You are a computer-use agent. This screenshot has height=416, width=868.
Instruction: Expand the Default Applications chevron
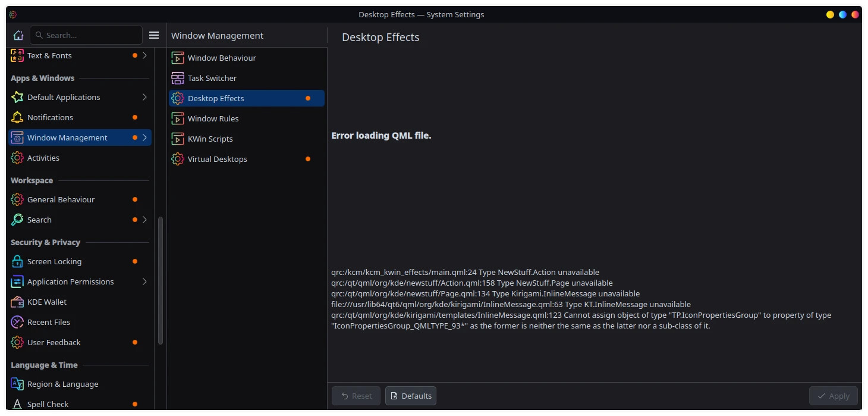144,97
